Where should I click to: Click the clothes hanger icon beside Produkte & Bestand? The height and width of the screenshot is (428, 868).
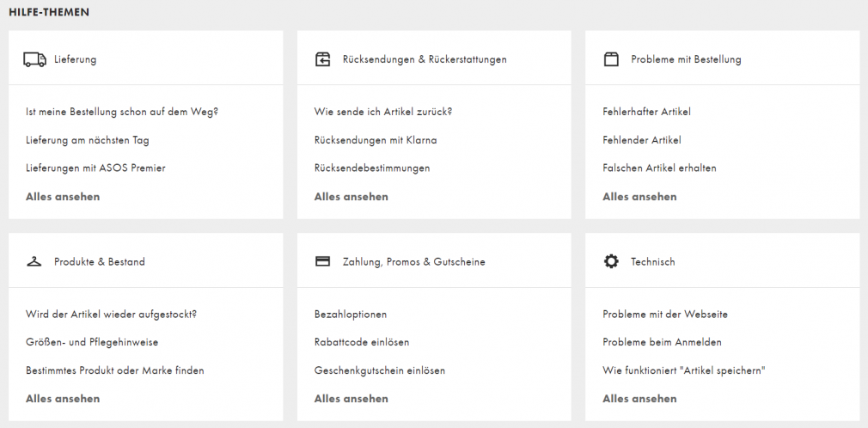click(x=34, y=261)
